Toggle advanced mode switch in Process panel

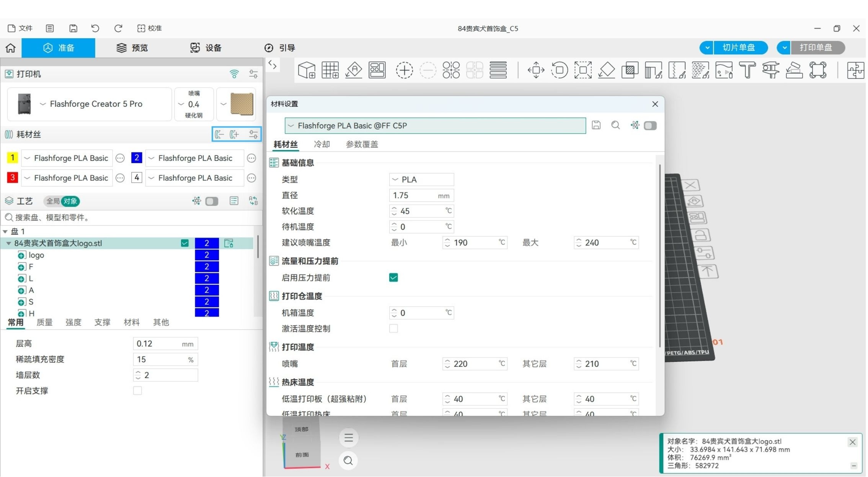point(212,201)
